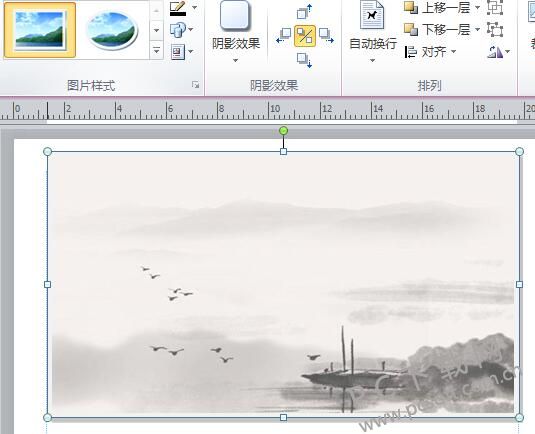Open 图片样式 dialog launcher
The width and height of the screenshot is (535, 434).
196,85
